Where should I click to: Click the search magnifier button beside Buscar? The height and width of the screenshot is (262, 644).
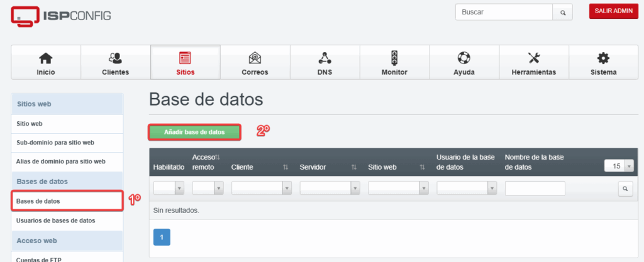tap(562, 13)
